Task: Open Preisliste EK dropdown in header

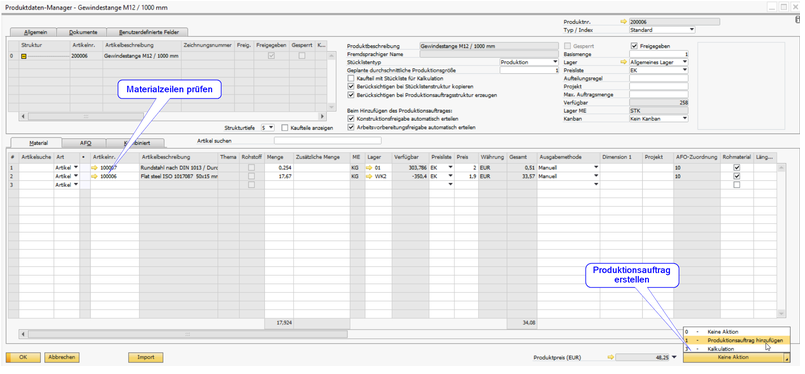Action: coord(685,70)
